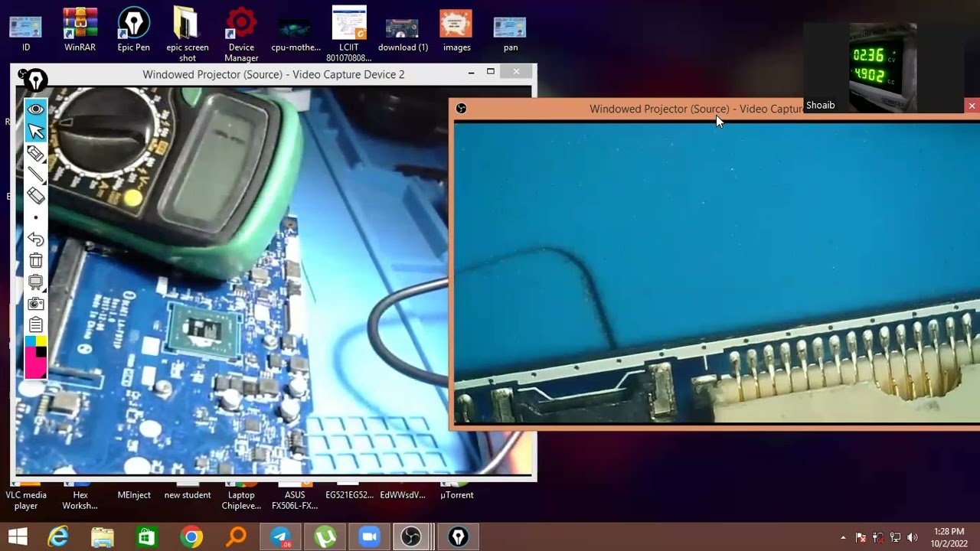Select the highlighter/pen tool in Epic Pen

click(35, 153)
